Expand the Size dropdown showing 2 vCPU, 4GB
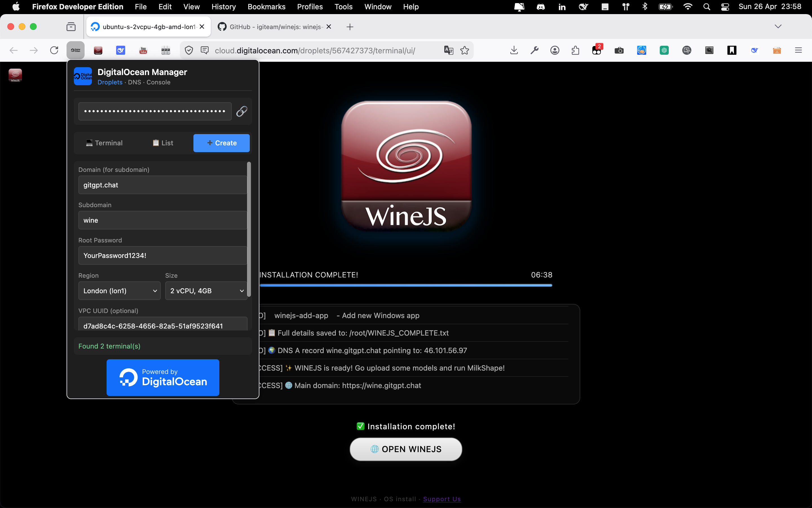The image size is (812, 508). click(206, 291)
